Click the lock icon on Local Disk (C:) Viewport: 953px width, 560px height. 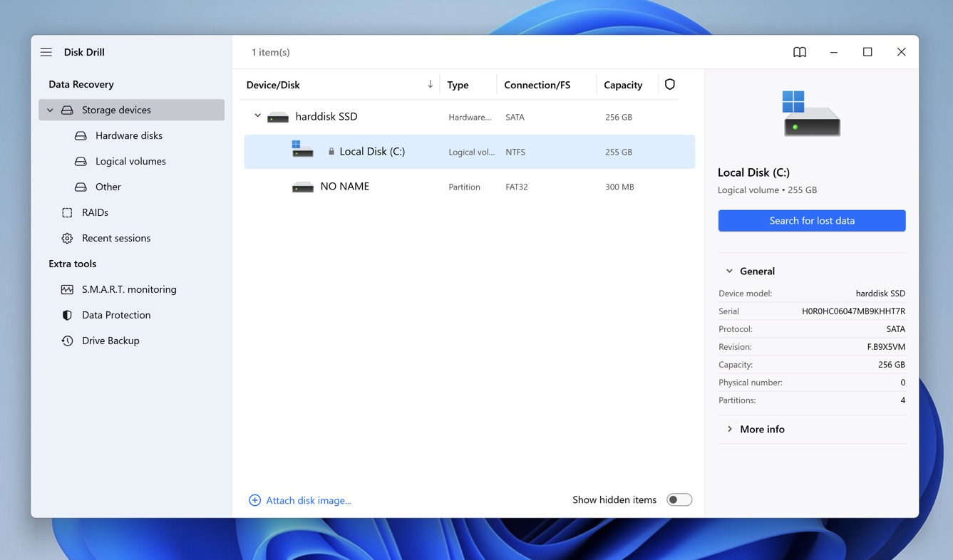coord(331,151)
